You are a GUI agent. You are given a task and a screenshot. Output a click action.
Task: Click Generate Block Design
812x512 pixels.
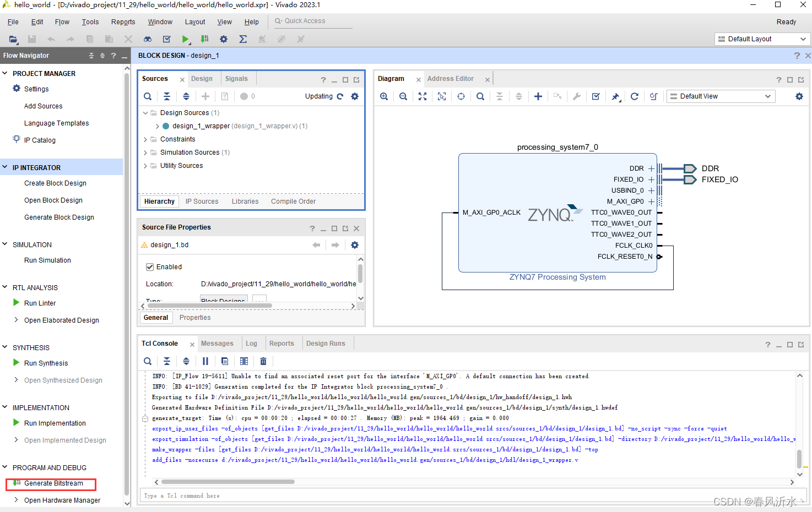pyautogui.click(x=59, y=217)
